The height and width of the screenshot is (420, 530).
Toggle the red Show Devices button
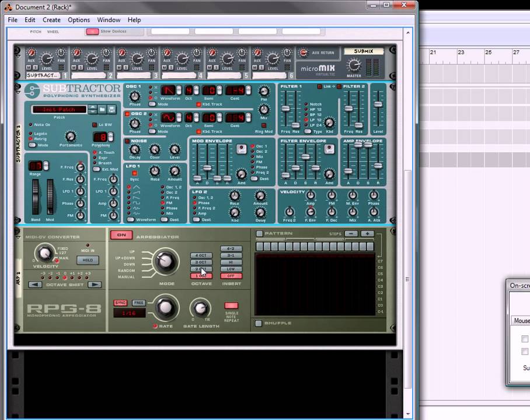tap(92, 32)
